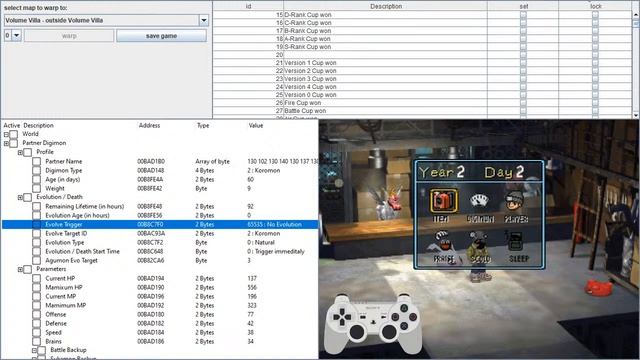This screenshot has width=640, height=360.
Task: Click the Current MP value 196
Action: 252,296
